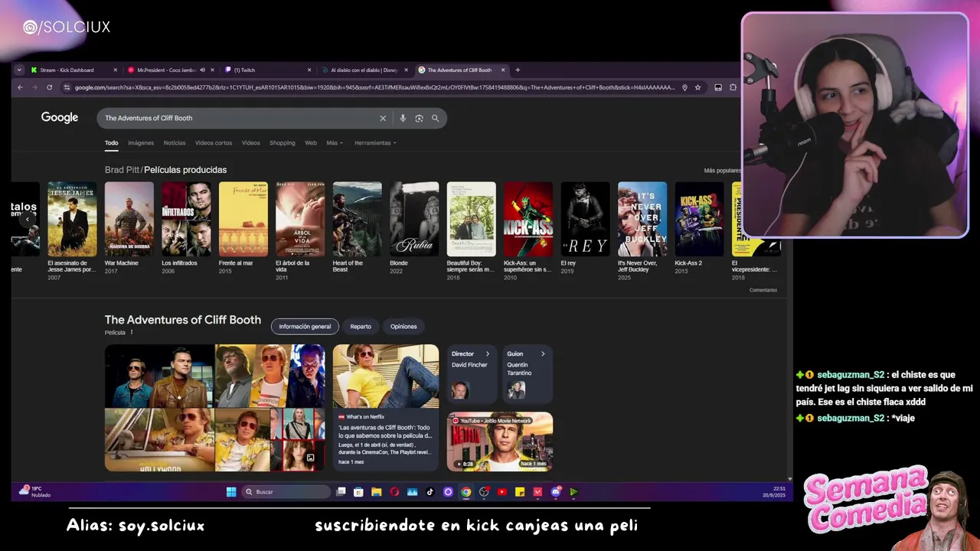Switch to the Videos cortos tab
This screenshot has width=980, height=551.
214,143
